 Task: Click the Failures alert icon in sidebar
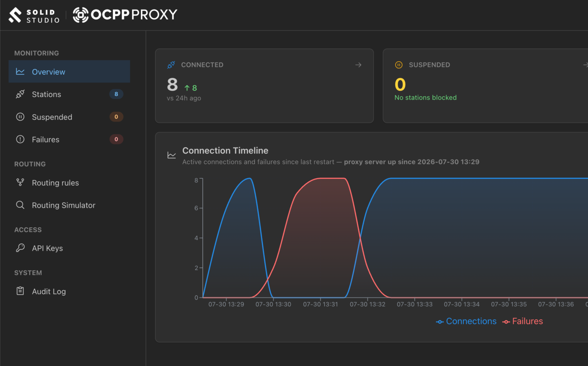coord(20,139)
